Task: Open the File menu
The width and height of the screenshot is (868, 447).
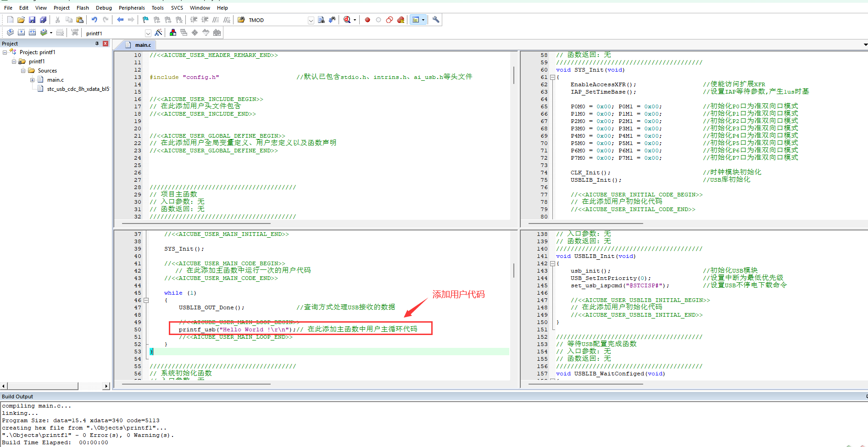Action: point(8,8)
